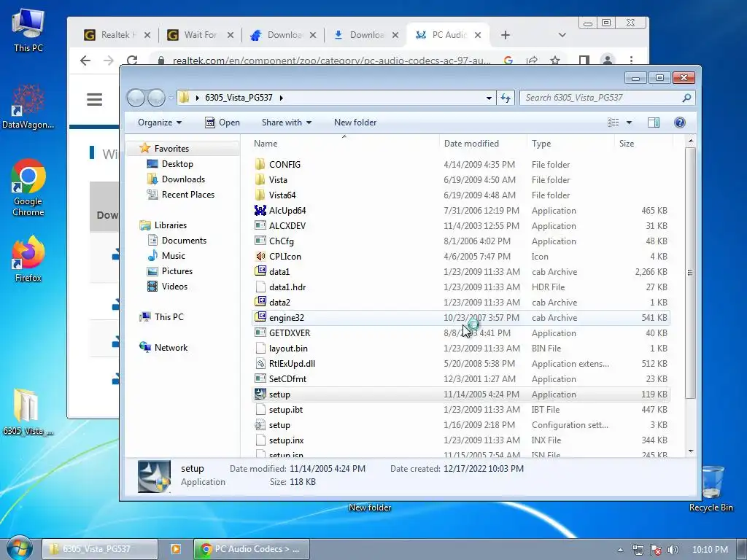Open the DataWagon desktop shortcut
Screen dimensions: 747x560
click(28, 106)
